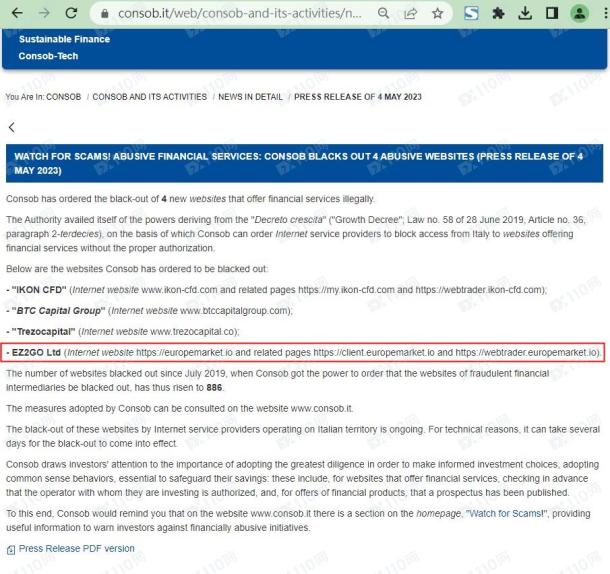
Task: Open Press Release PDF version link
Action: (77, 548)
